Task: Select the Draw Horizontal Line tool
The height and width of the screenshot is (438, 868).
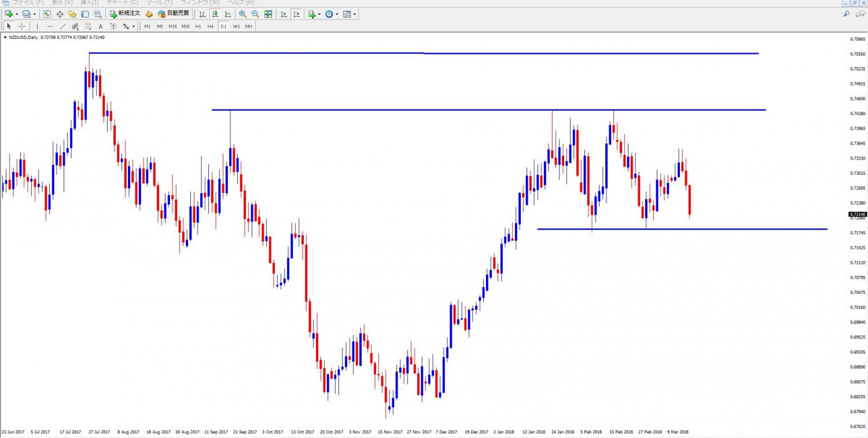Action: point(50,26)
